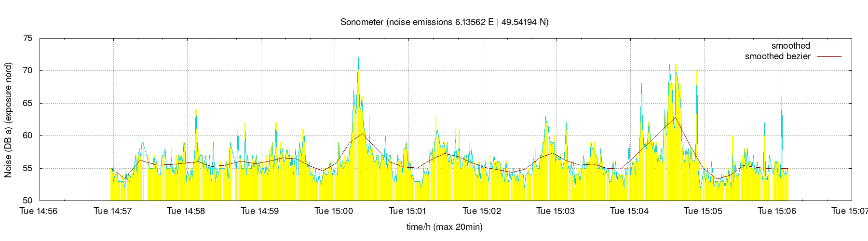Click the y-axis tick value 70
The image size is (868, 241).
(x=27, y=71)
